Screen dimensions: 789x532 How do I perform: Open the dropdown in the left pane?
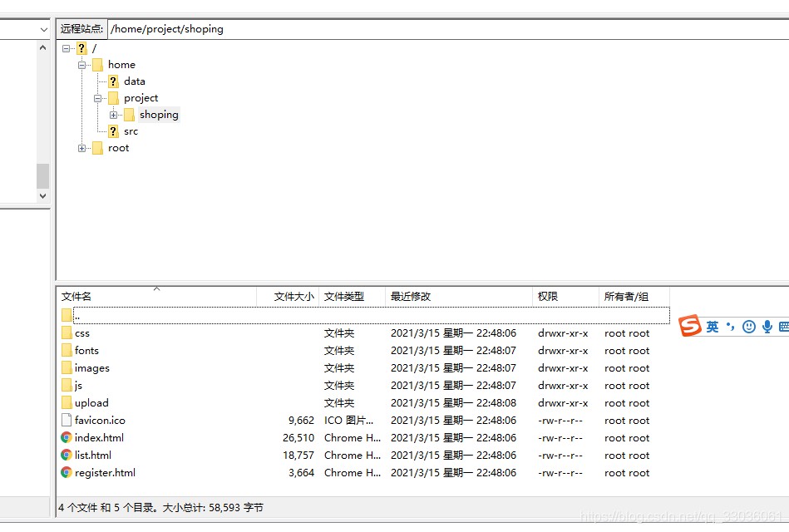[44, 30]
